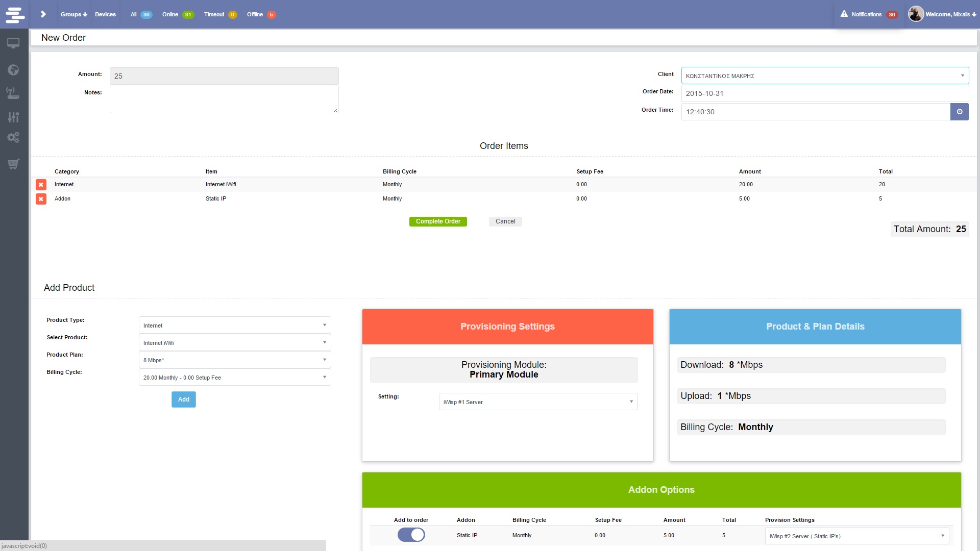Click the user profile icon top right
The height and width of the screenshot is (551, 980).
click(915, 13)
